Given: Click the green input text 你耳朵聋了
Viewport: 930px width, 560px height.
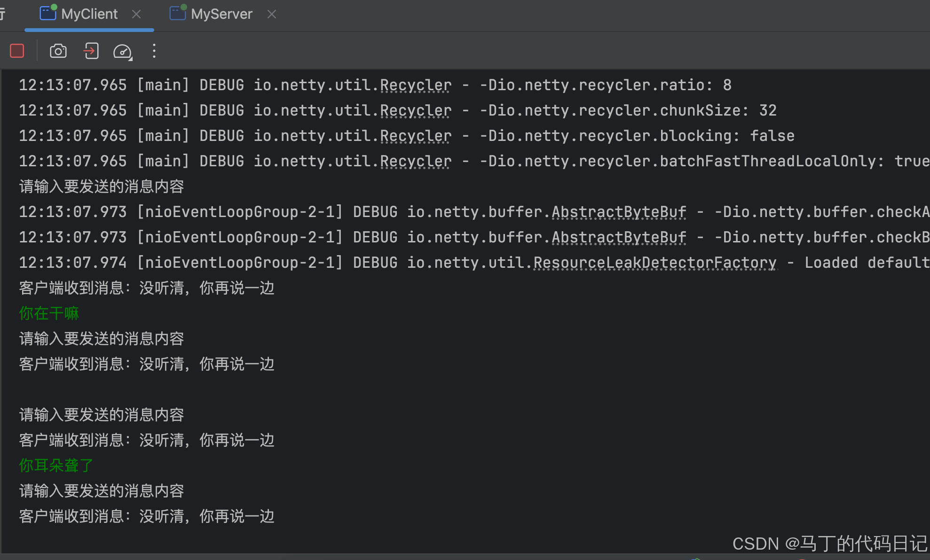Looking at the screenshot, I should click(56, 466).
